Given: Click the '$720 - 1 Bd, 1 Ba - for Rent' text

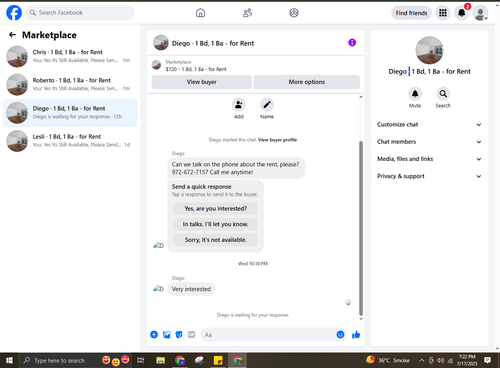Looking at the screenshot, I should click(x=196, y=69).
